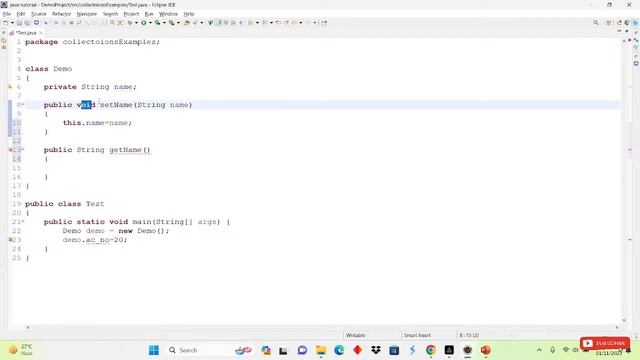Viewport: 640px width, 360px height.
Task: Collapse the getName method fold toggle
Action: (23, 150)
